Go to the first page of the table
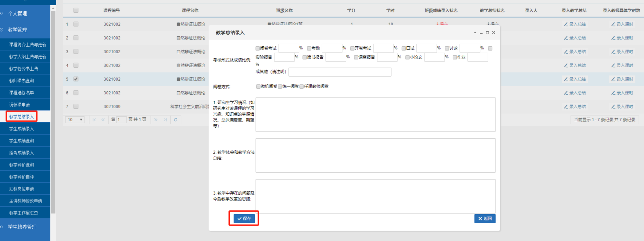Screen dimensions: 644x241 [x=94, y=120]
